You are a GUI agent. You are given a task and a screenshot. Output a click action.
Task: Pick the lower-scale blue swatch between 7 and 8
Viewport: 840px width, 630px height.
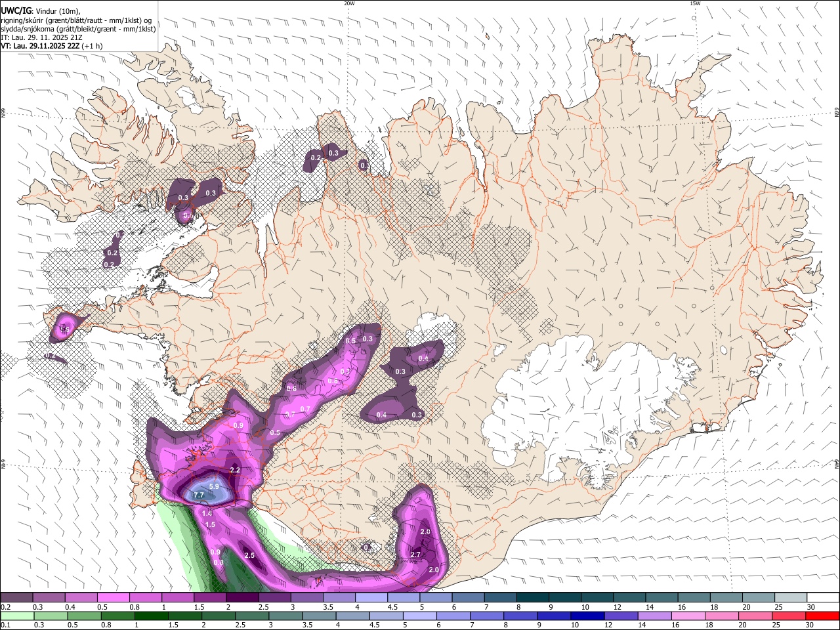(x=486, y=616)
